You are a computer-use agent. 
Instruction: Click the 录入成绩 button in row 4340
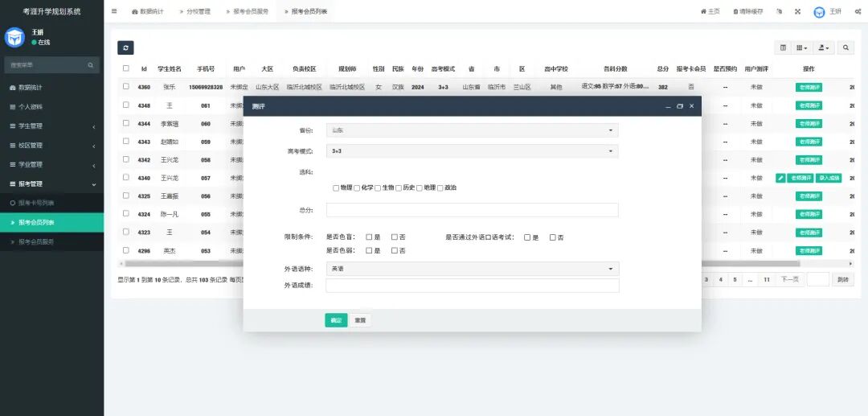coord(829,179)
